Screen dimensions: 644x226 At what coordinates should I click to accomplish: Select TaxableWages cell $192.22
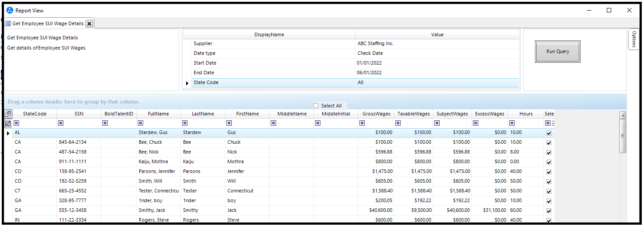[x=413, y=201]
